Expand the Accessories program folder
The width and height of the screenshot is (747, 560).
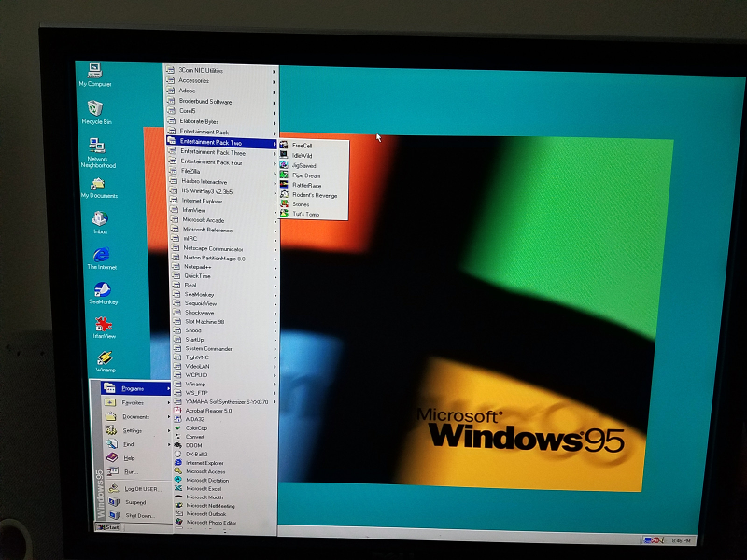tap(221, 80)
